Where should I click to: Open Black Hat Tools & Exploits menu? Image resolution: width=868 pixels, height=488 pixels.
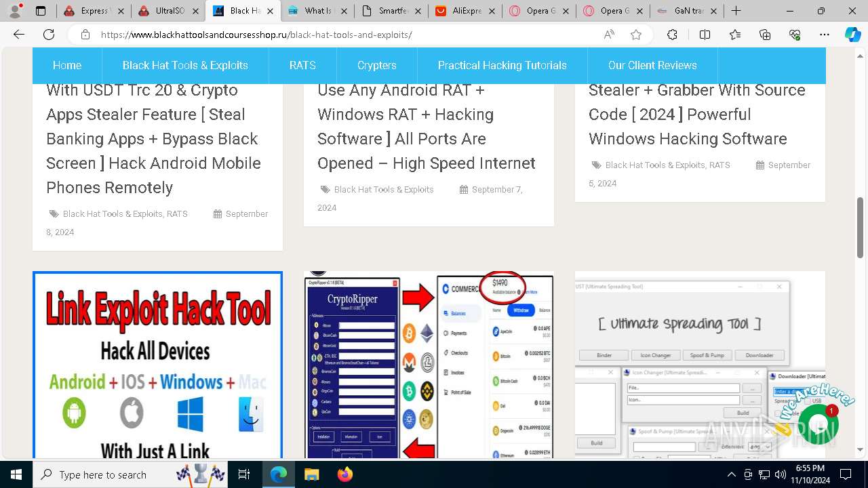coord(185,66)
